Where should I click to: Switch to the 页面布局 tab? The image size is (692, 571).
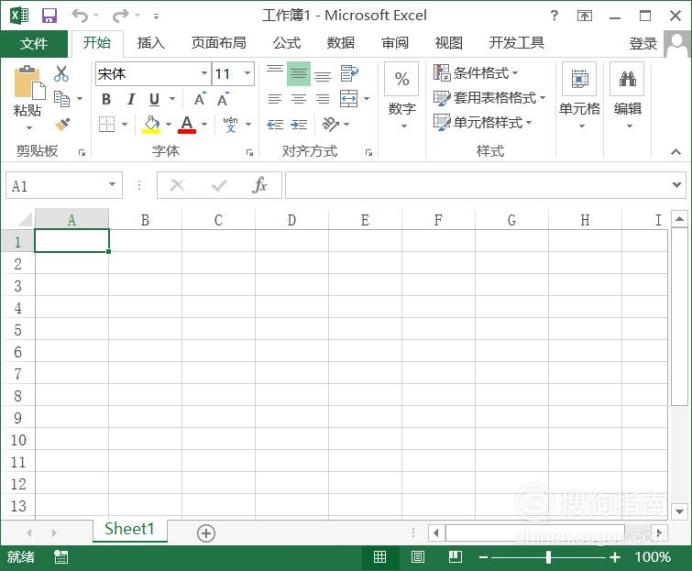[x=219, y=43]
